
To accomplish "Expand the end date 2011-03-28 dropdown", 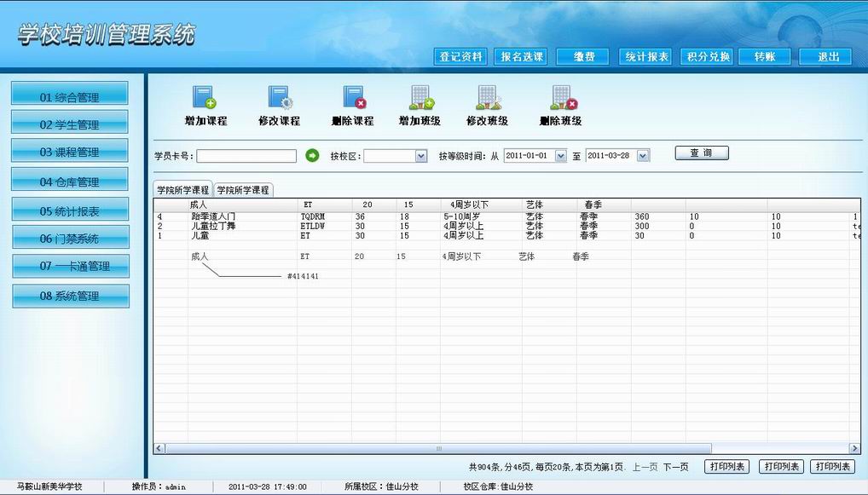I will click(x=643, y=156).
